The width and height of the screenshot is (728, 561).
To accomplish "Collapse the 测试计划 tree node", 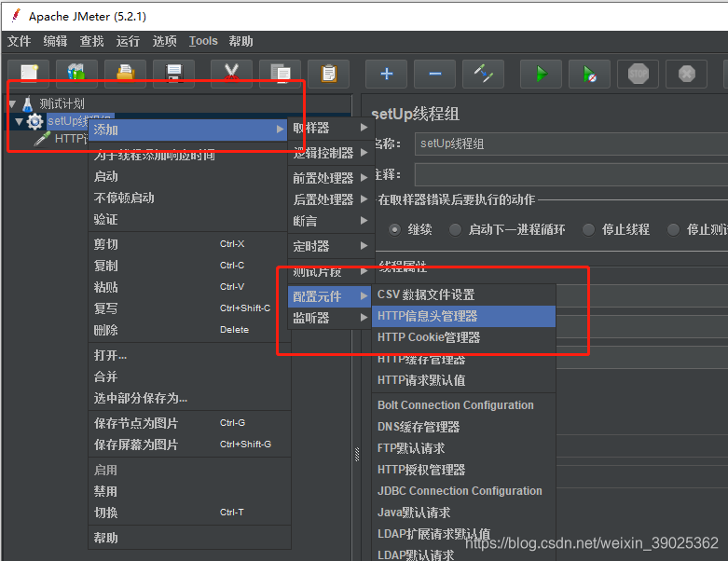I will coord(12,103).
